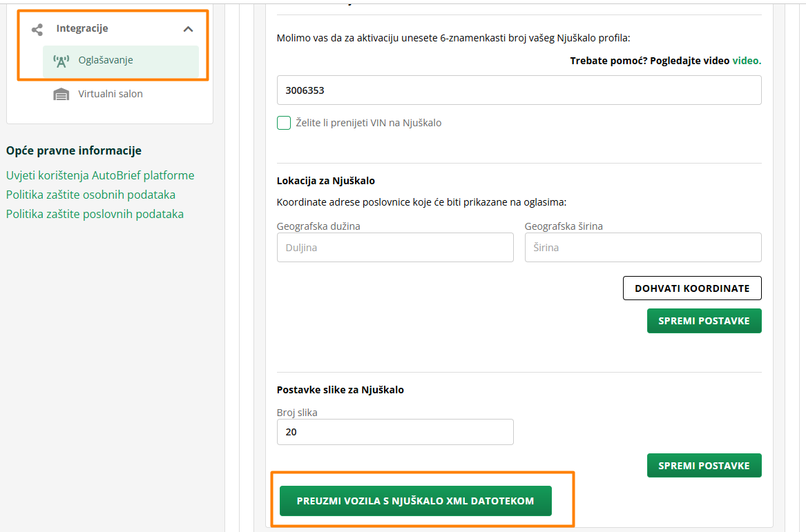Enable the VIN transfer to Njuškalo checkbox
Viewport: 806px width, 532px height.
point(284,123)
